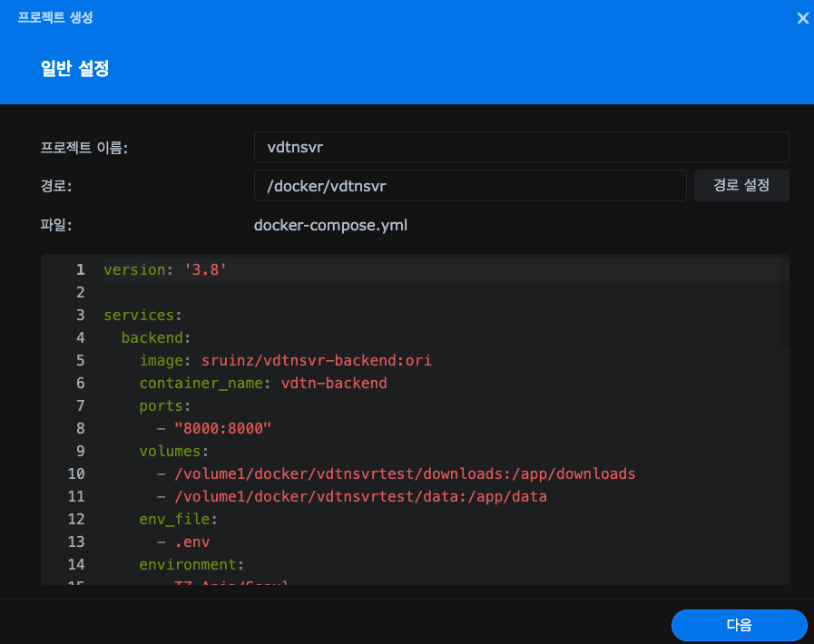Click the "8000:8000" port mapping text

point(223,428)
